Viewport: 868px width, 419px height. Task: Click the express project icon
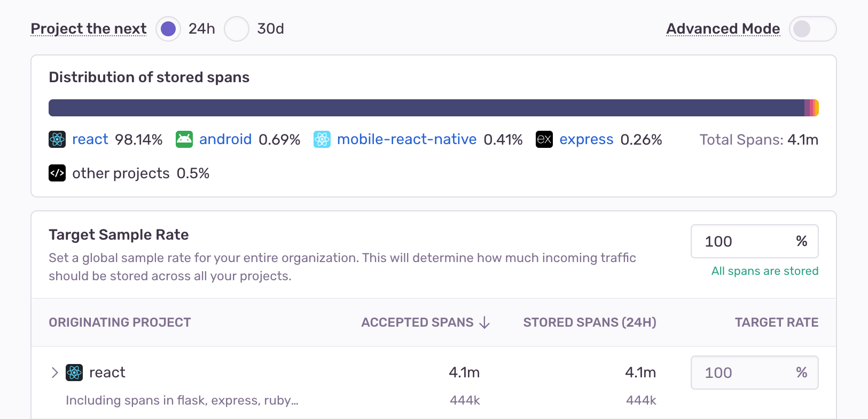544,139
